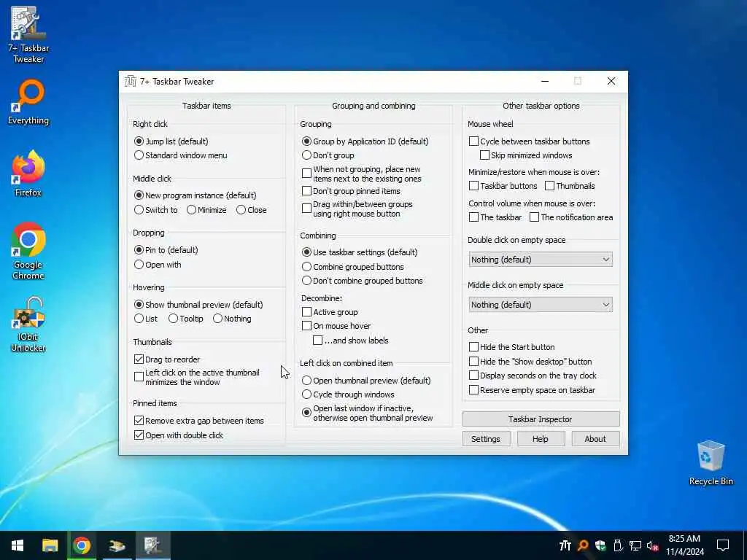Launch Google Chrome from the desktop icon
This screenshot has height=560, width=747.
[x=28, y=251]
